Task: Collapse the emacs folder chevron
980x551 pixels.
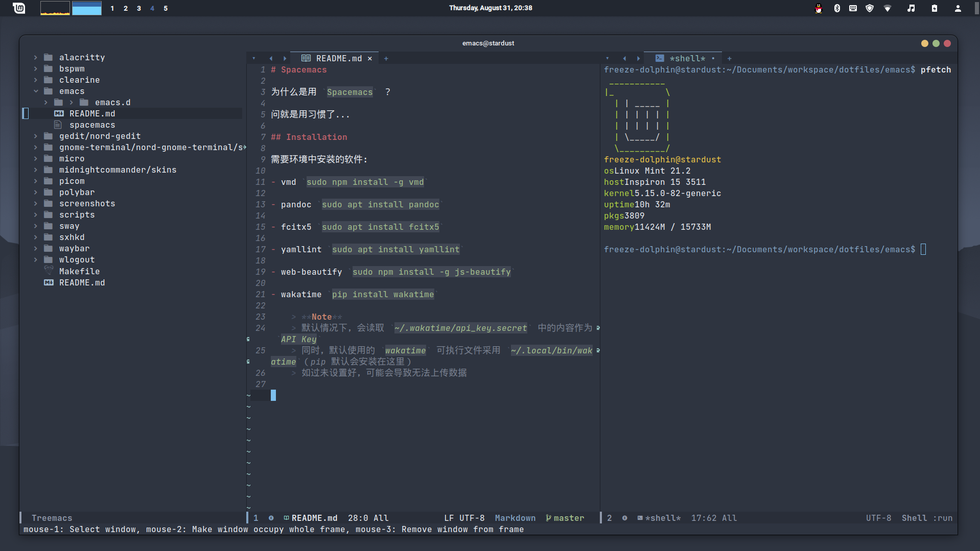Action: [x=35, y=91]
